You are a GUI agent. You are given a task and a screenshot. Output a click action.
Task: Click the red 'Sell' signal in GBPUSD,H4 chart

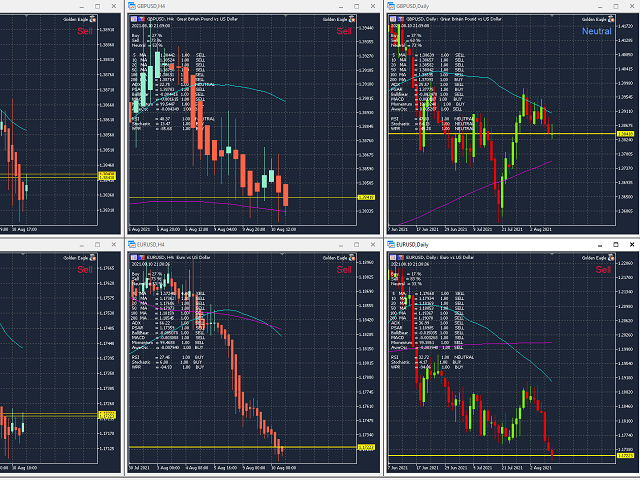344,31
